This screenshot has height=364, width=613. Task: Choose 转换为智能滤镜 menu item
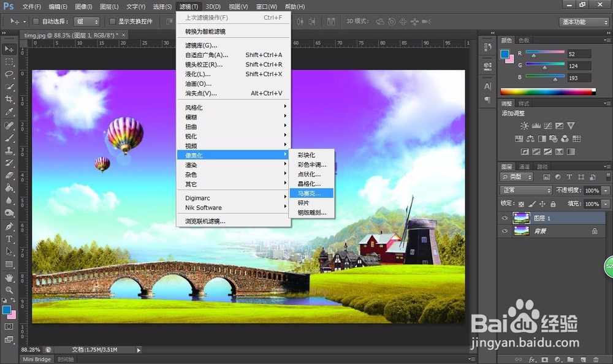click(234, 32)
